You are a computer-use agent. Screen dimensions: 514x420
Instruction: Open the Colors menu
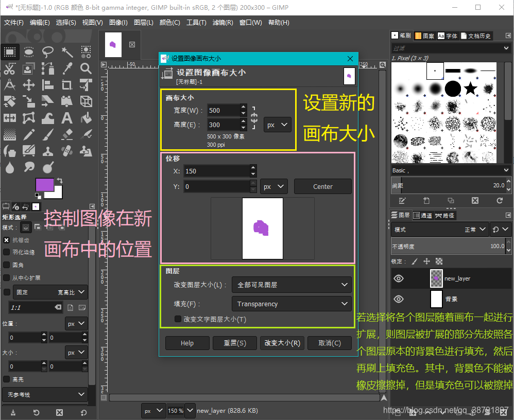169,23
